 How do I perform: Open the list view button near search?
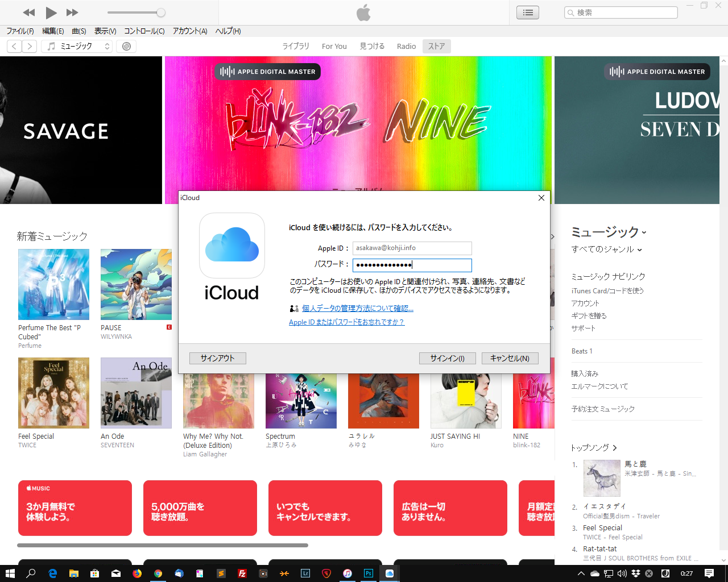pos(528,13)
